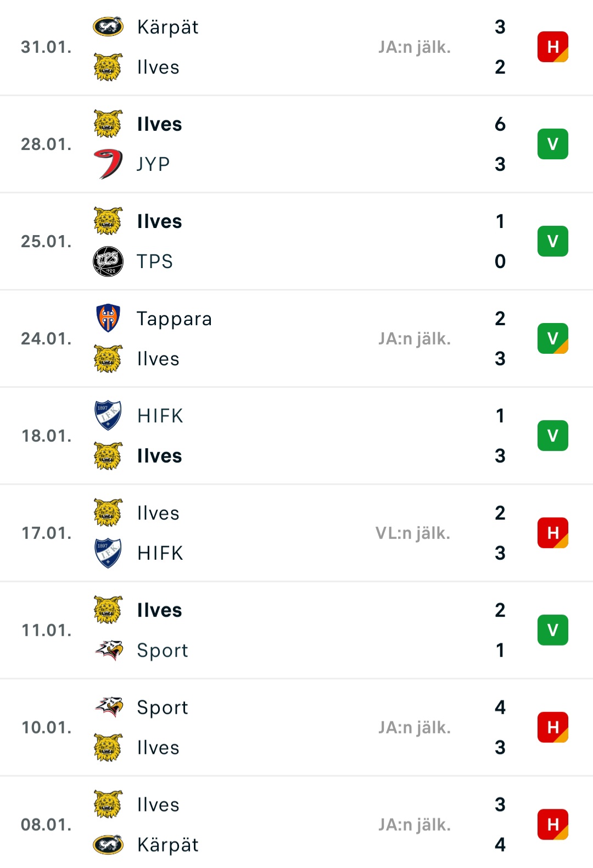This screenshot has height=868, width=593.
Task: Click the JYP team name
Action: (x=153, y=164)
